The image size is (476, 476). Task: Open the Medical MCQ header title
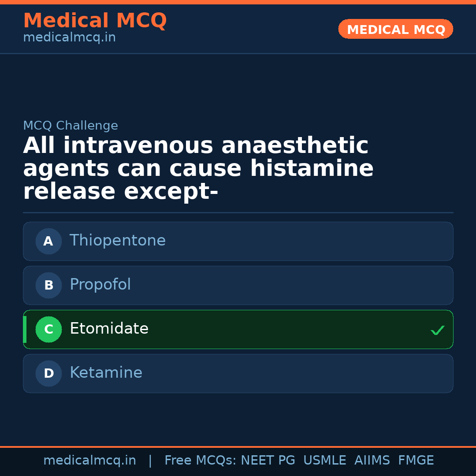click(x=95, y=21)
